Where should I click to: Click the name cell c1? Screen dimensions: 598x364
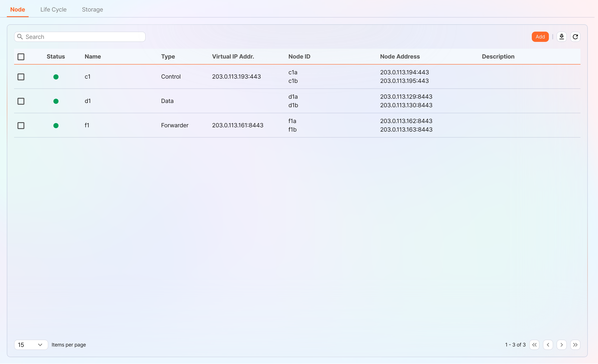pos(87,77)
